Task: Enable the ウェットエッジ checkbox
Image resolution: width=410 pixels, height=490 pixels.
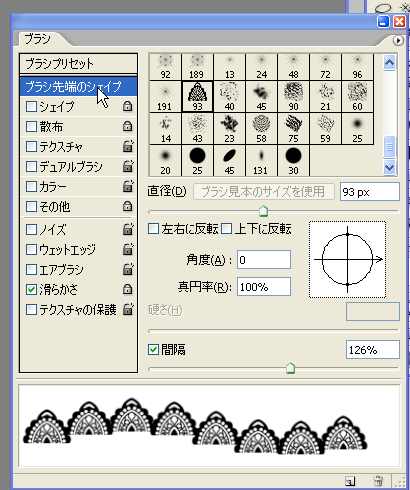Action: pyautogui.click(x=31, y=249)
